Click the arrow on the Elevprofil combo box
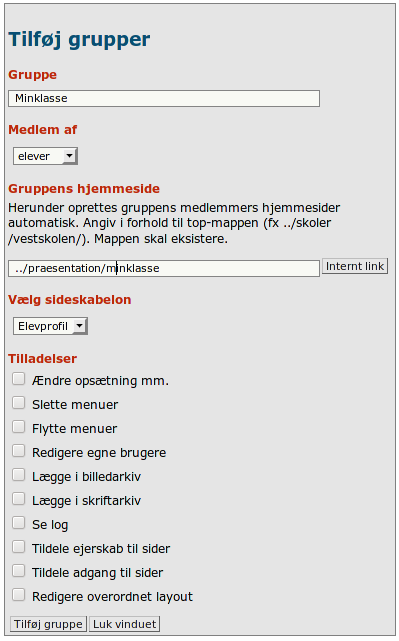 coord(80,326)
